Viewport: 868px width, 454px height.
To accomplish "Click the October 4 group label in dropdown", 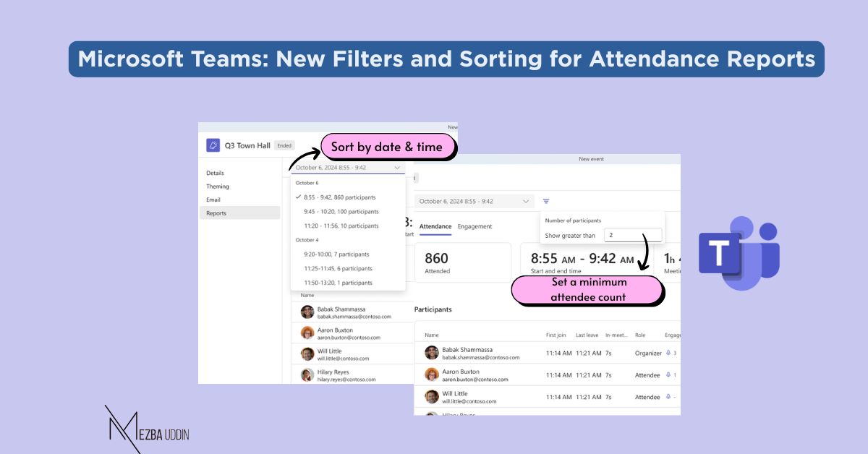I will coord(307,240).
